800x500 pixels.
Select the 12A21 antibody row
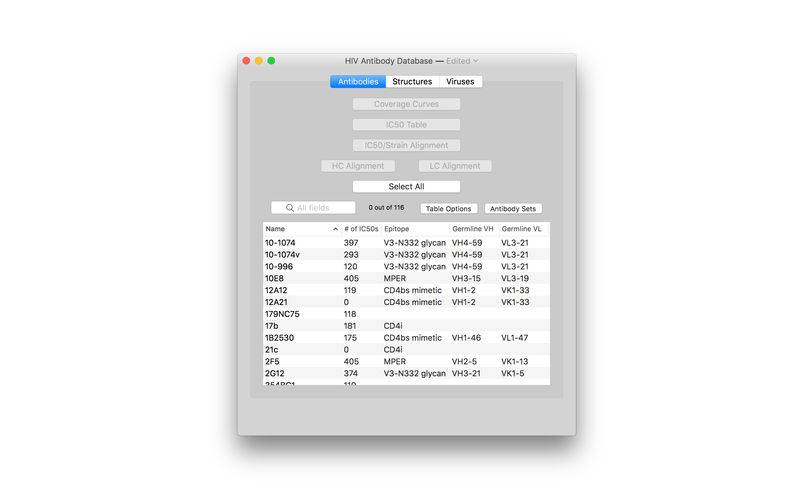point(406,302)
